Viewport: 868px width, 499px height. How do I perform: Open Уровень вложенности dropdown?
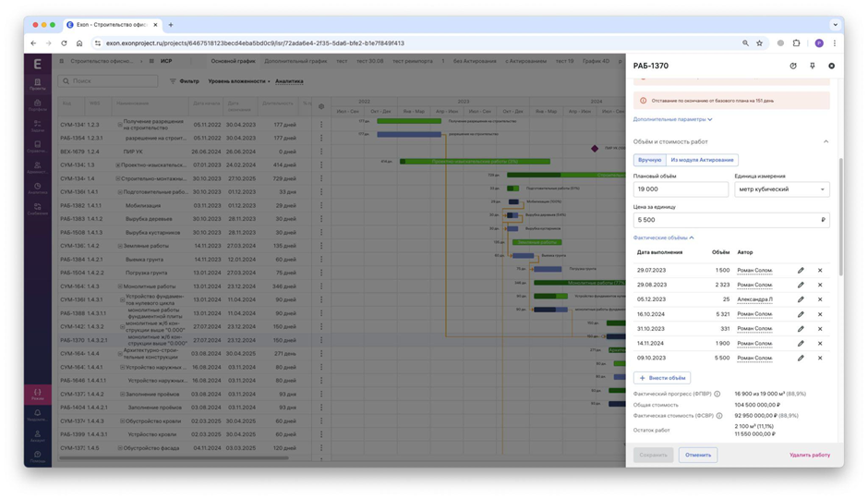tap(239, 81)
